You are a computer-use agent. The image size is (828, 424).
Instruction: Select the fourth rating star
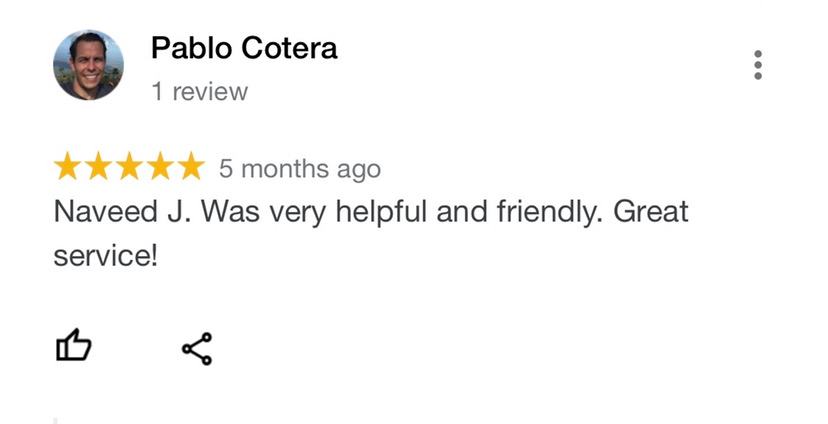point(159,168)
